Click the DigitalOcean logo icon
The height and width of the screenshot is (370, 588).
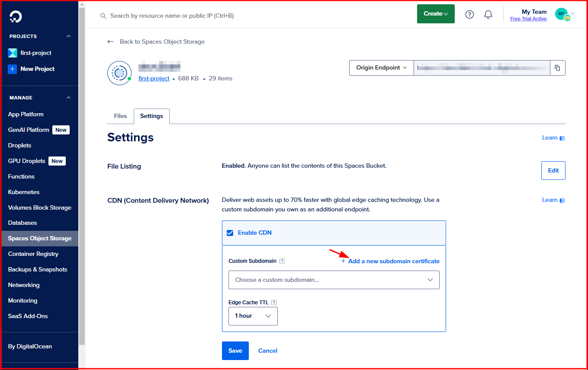(x=16, y=16)
